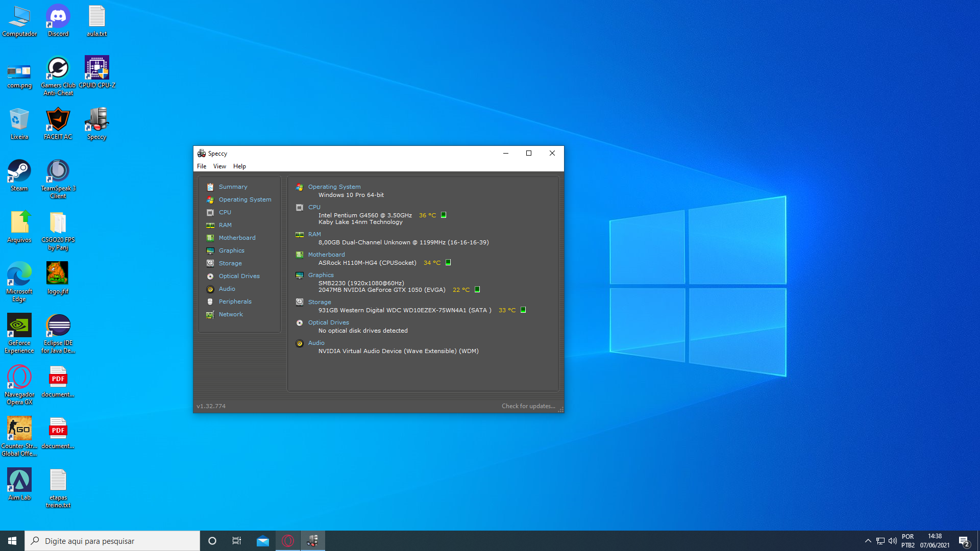980x551 pixels.
Task: Switch to Opera GX in the taskbar
Action: point(288,541)
